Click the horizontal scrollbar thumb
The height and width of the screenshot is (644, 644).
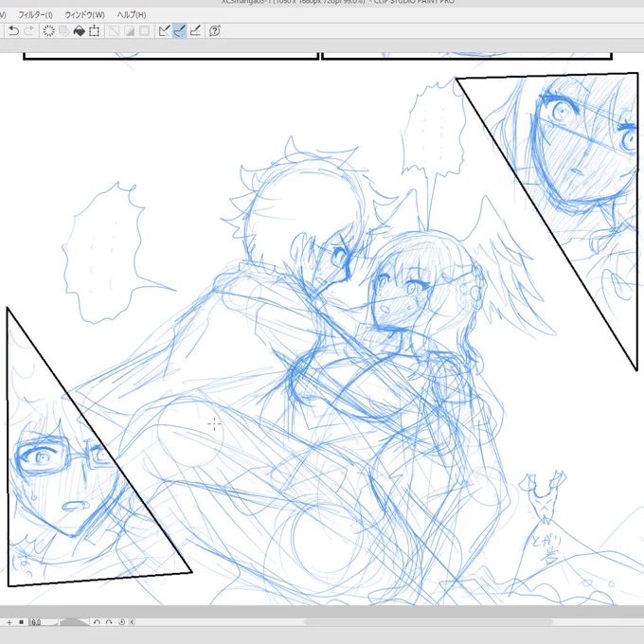427,622
